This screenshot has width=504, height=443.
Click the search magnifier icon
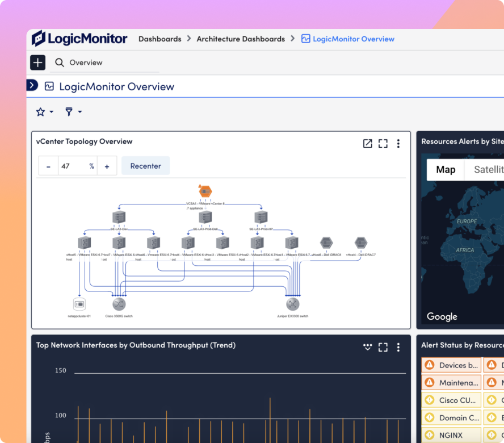[60, 62]
